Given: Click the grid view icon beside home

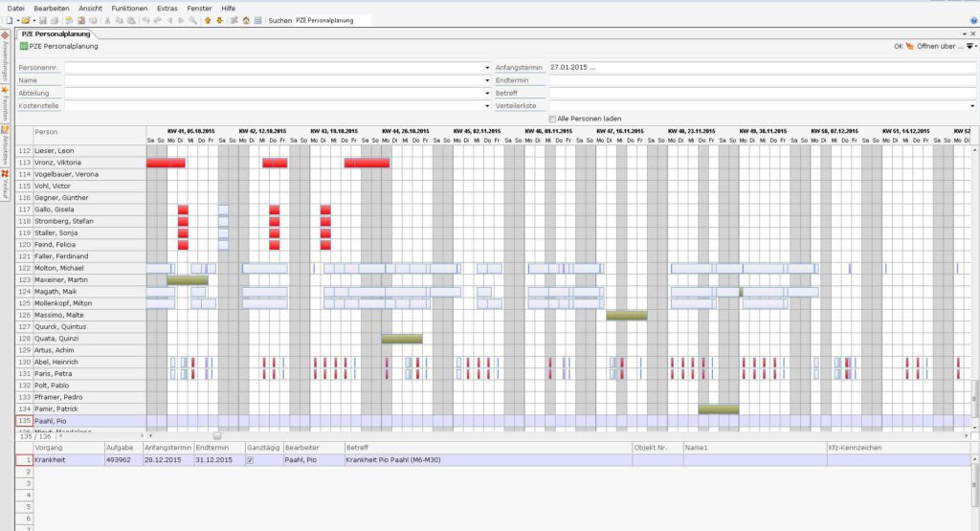Looking at the screenshot, I should coord(257,20).
